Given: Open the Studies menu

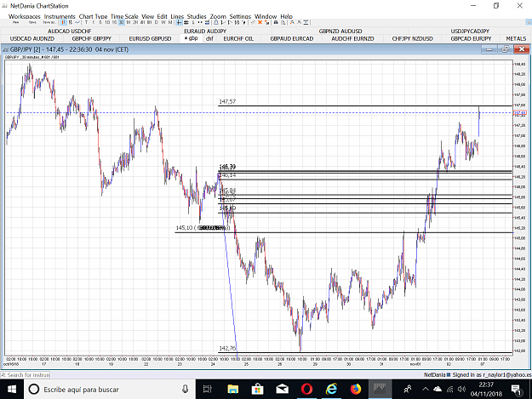Looking at the screenshot, I should (x=197, y=16).
